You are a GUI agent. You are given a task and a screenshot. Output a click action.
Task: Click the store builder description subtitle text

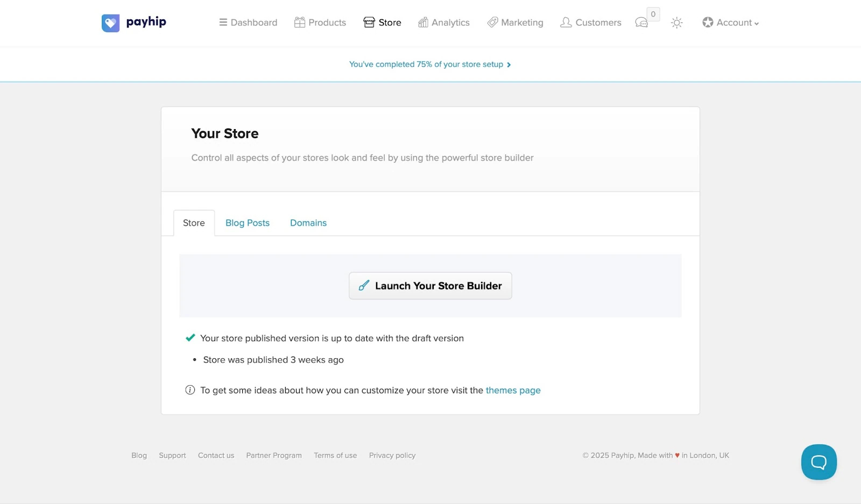(x=362, y=158)
